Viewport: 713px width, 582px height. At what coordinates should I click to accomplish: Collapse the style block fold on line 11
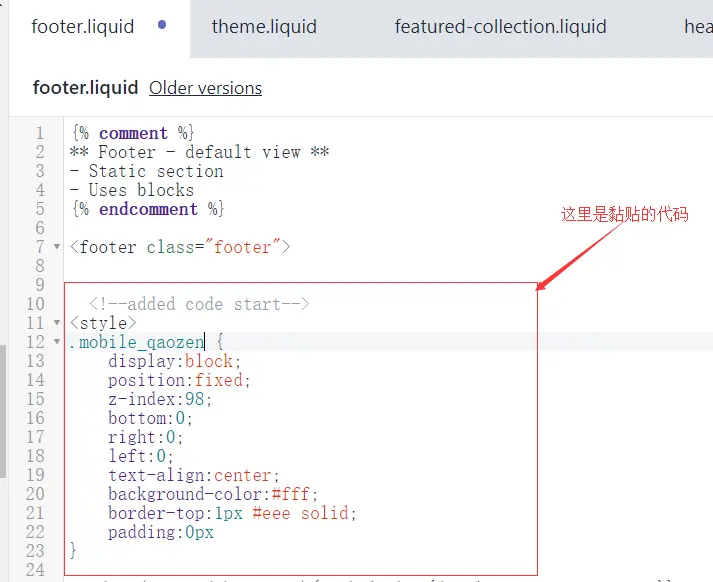pyautogui.click(x=57, y=323)
